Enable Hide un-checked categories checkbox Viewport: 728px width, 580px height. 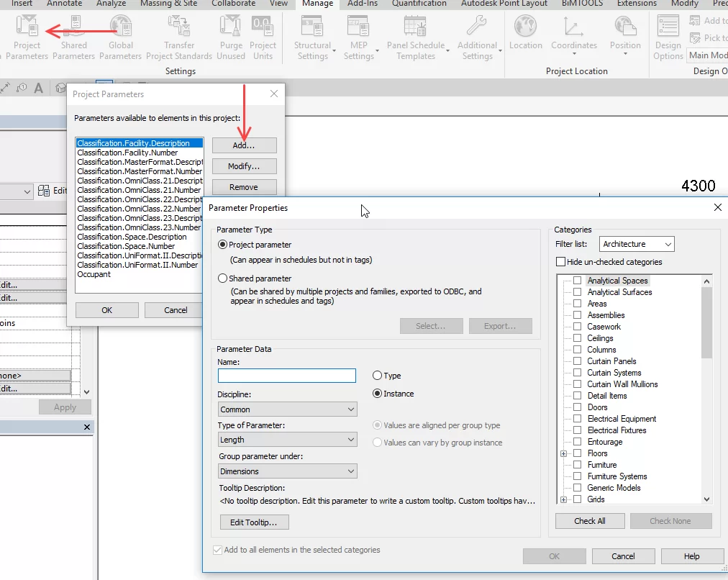pyautogui.click(x=561, y=262)
